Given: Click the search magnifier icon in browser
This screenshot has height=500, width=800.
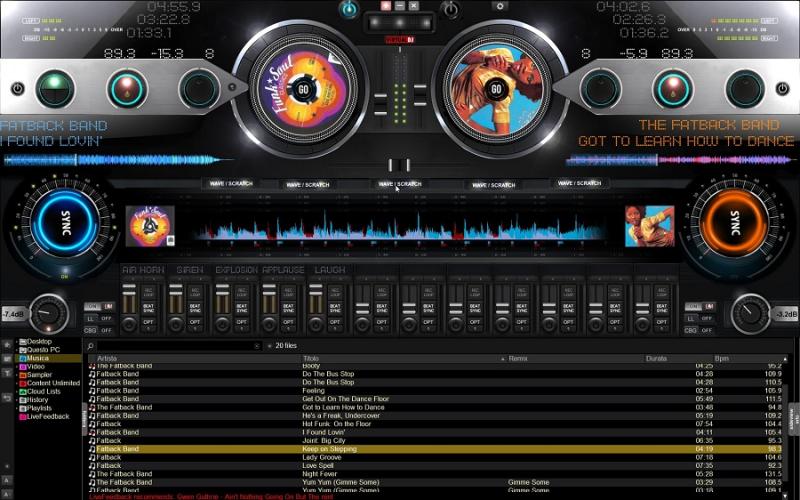Looking at the screenshot, I should pyautogui.click(x=91, y=346).
